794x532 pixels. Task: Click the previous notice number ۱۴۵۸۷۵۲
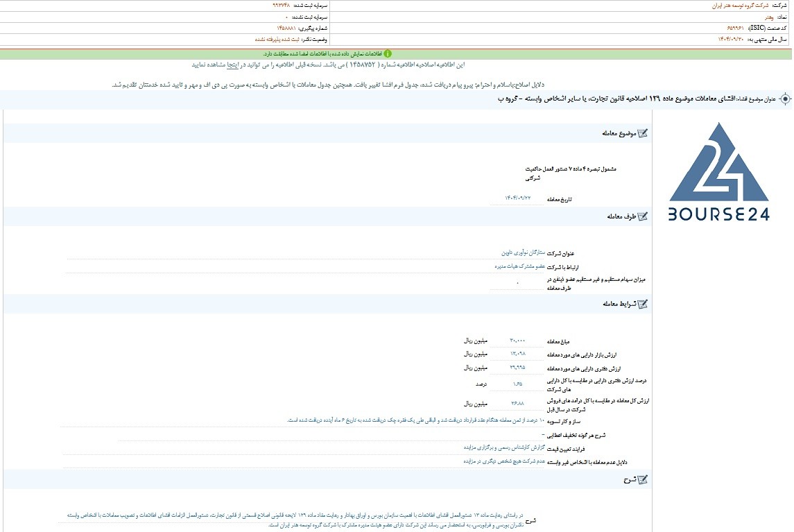click(x=363, y=65)
